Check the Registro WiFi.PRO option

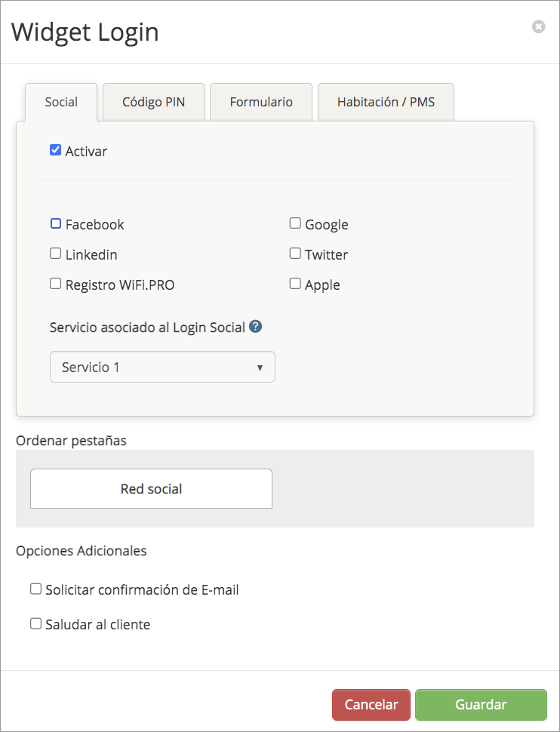pos(55,284)
